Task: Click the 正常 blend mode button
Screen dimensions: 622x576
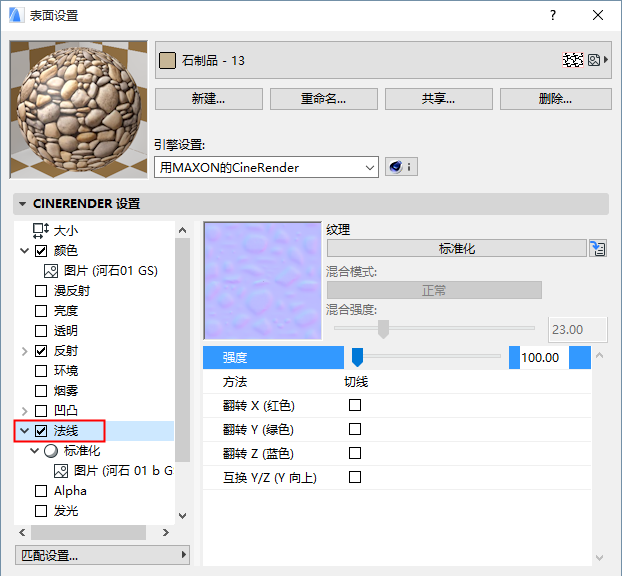Action: [x=434, y=290]
